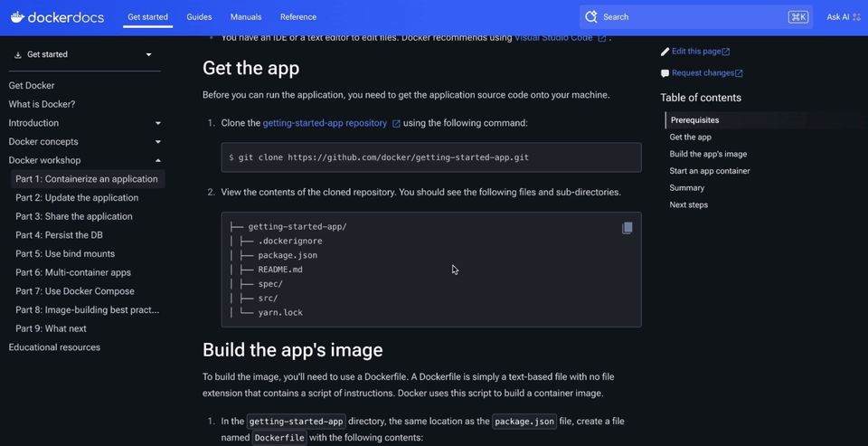This screenshot has height=446, width=868.
Task: Open Part 6: Multi-container apps
Action: [73, 272]
